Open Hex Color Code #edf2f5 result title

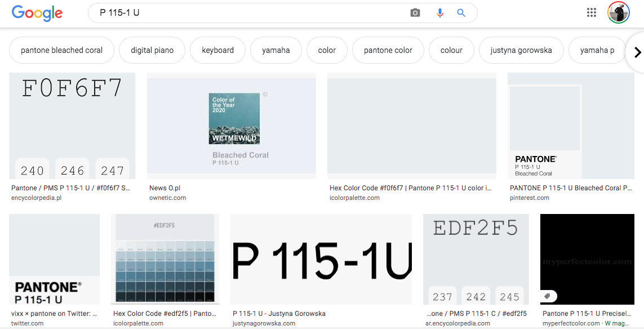pos(165,314)
